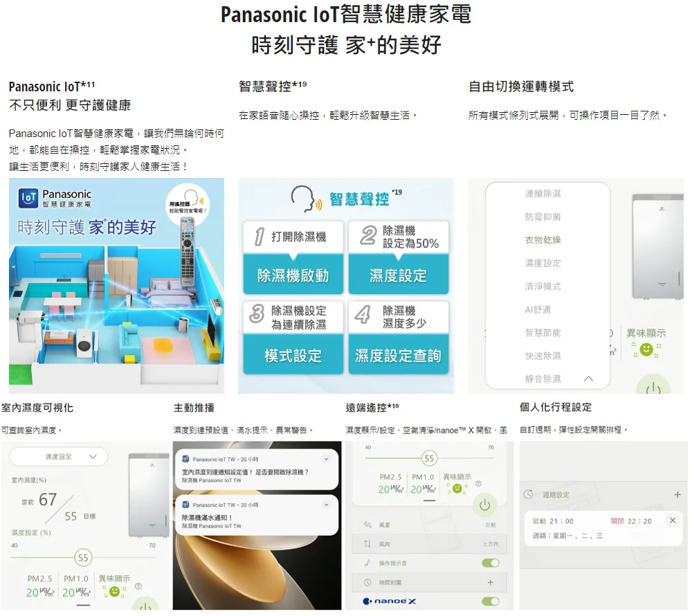Click the 上方向 value in the 風向 row

(491, 544)
